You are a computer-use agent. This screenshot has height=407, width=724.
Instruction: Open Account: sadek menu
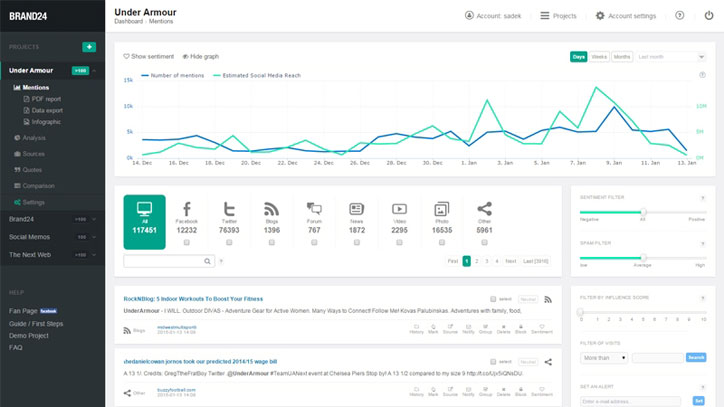tap(493, 16)
